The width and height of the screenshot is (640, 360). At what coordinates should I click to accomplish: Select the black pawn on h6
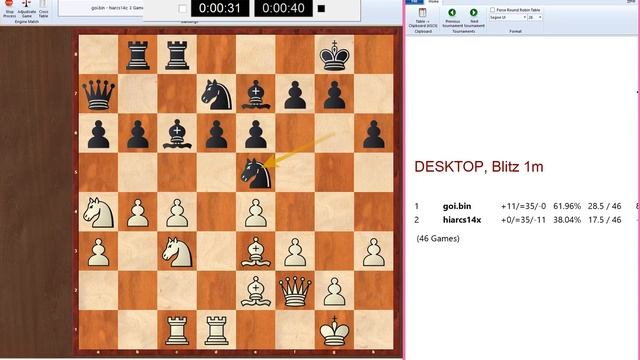coord(374,134)
